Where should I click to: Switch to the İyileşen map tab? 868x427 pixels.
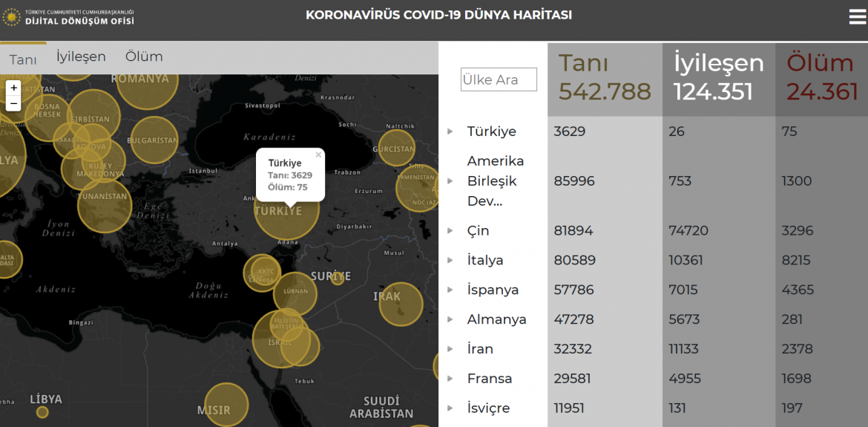click(81, 56)
